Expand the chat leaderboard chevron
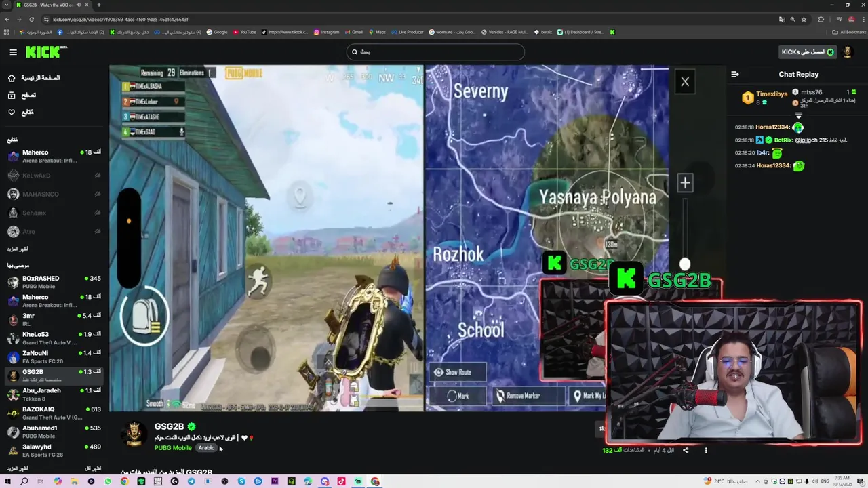Viewport: 868px width, 488px height. click(x=798, y=116)
